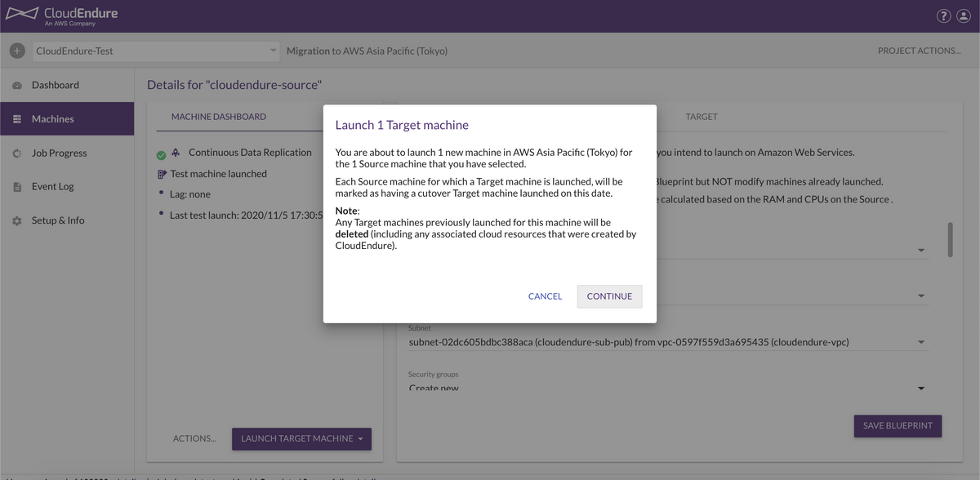Click the 'Launch 1 Target machine' dialog title
The image size is (980, 480).
pos(402,125)
